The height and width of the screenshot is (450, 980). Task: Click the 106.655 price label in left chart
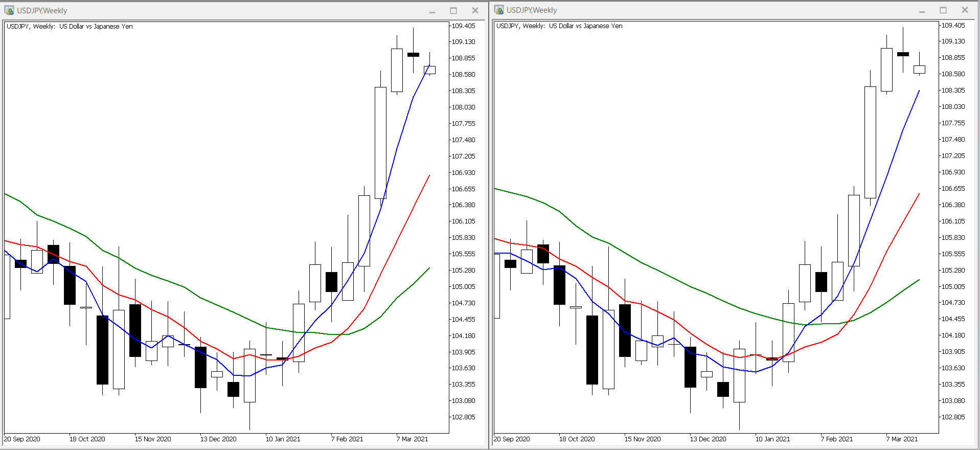click(x=463, y=189)
